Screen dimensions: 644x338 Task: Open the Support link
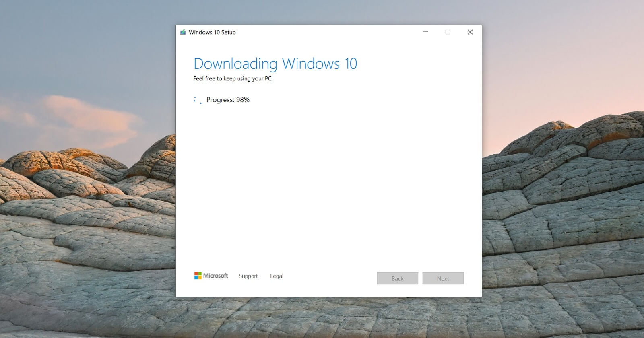pos(248,276)
